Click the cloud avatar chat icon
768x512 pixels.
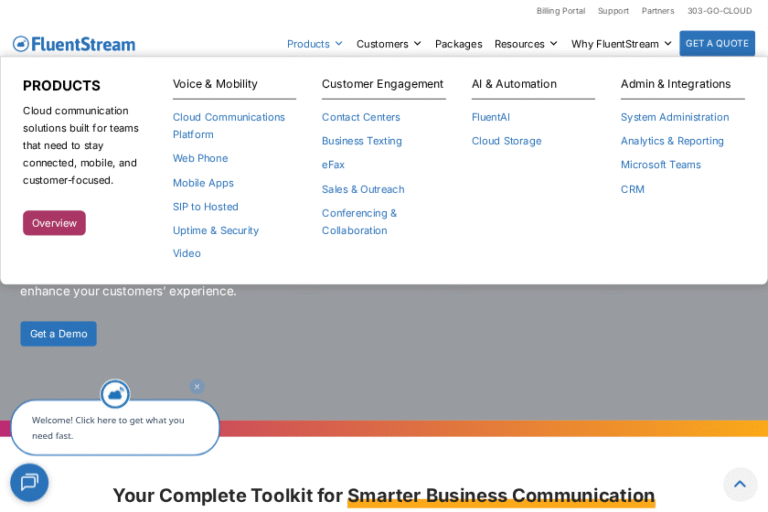coord(115,394)
